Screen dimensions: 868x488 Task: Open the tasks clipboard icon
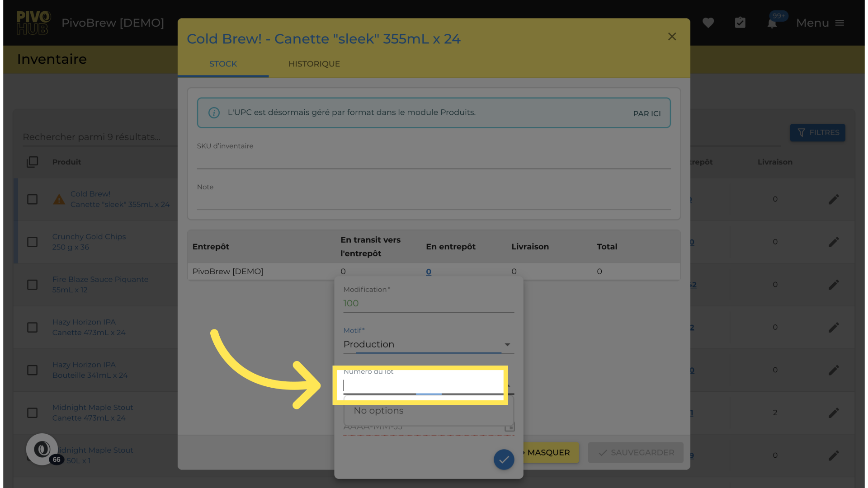[740, 23]
